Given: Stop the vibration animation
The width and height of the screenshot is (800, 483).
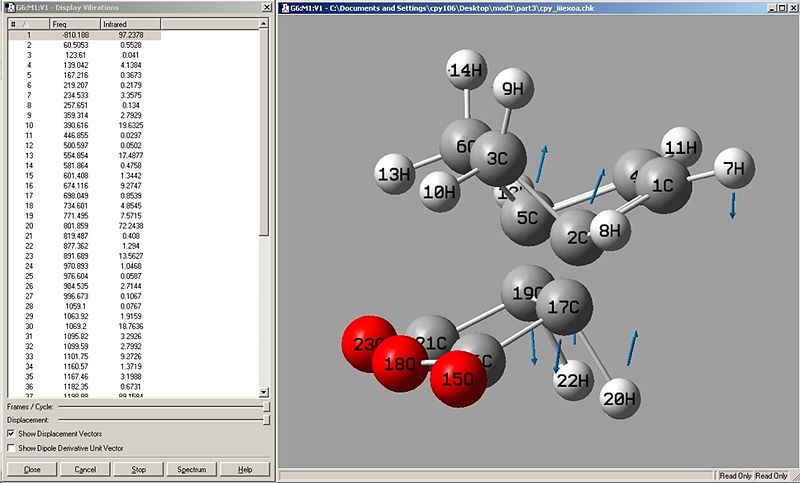Looking at the screenshot, I should click(x=138, y=469).
